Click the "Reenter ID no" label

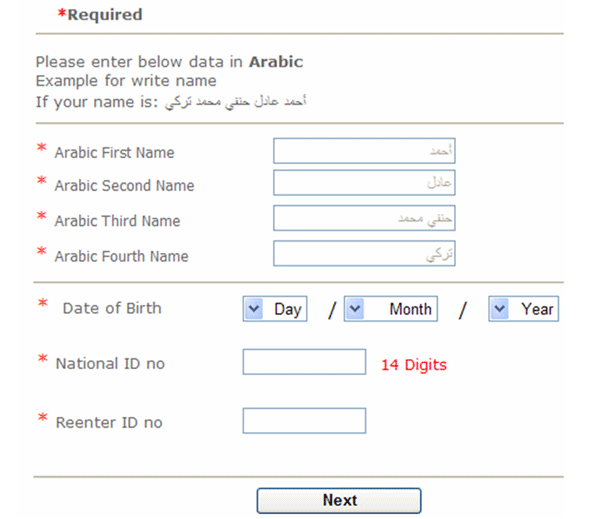[x=109, y=423]
